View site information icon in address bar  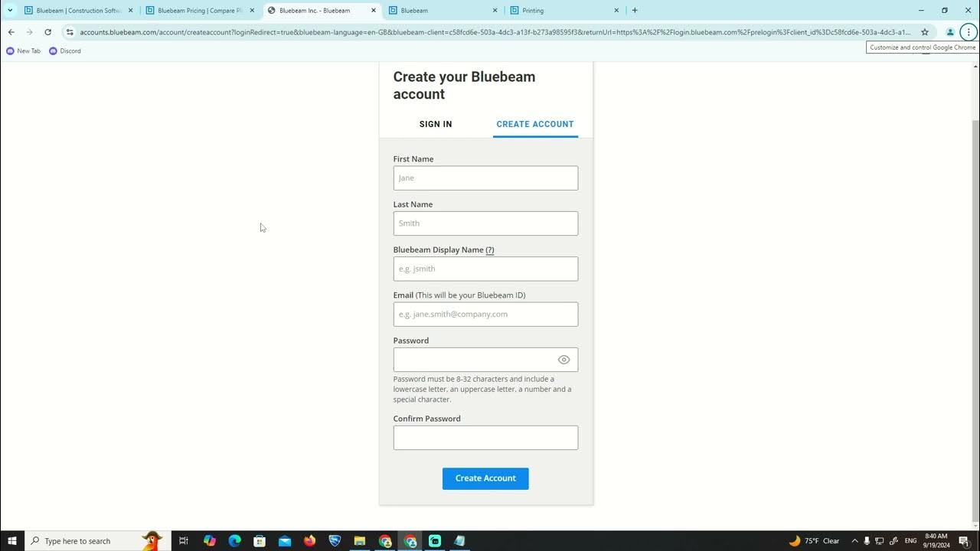[70, 32]
